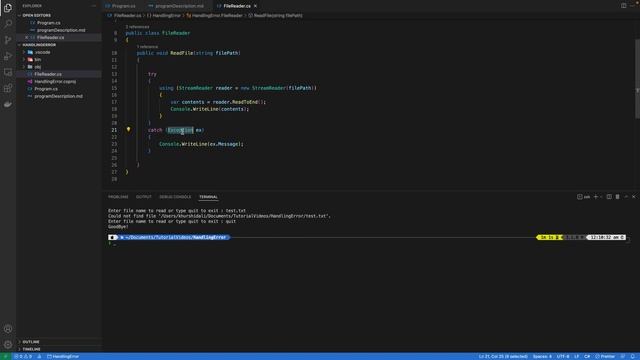Open the Search view in activity bar
Screen dimensions: 640x360
click(8, 24)
